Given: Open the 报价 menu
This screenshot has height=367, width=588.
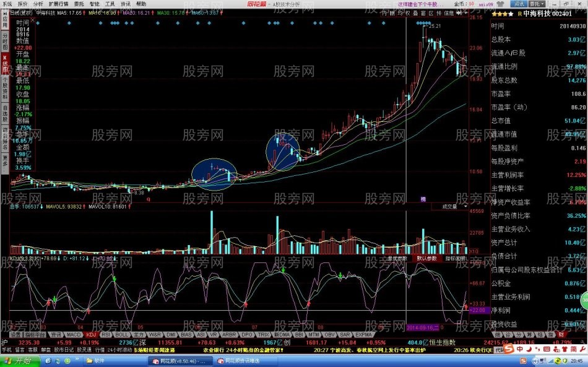Looking at the screenshot, I should click(22, 4).
